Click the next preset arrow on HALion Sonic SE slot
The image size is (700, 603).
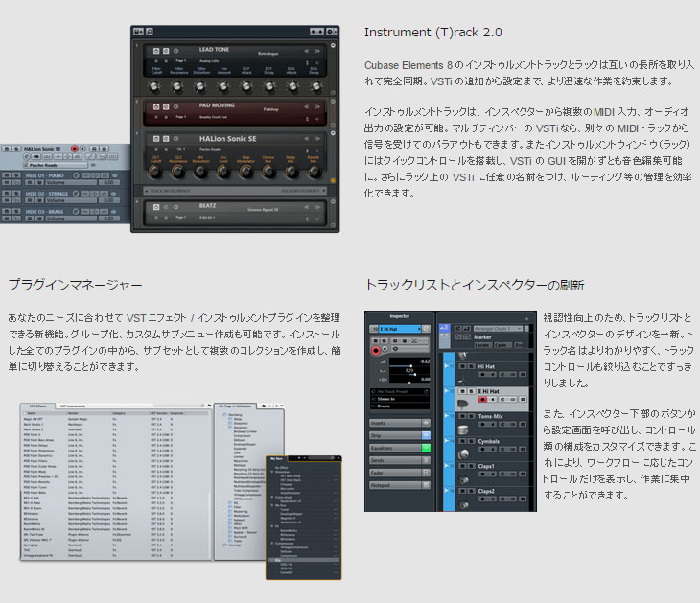coord(317,139)
